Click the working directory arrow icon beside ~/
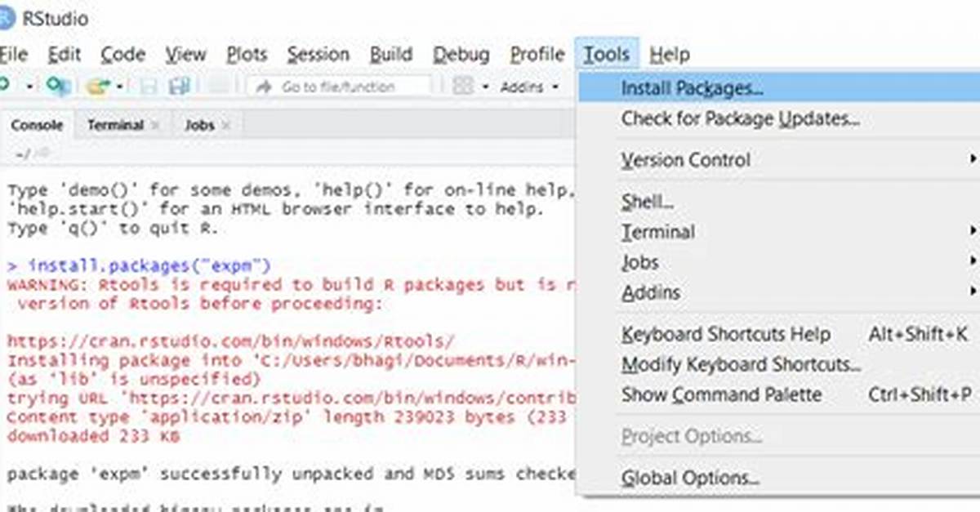980x512 pixels. click(x=42, y=153)
